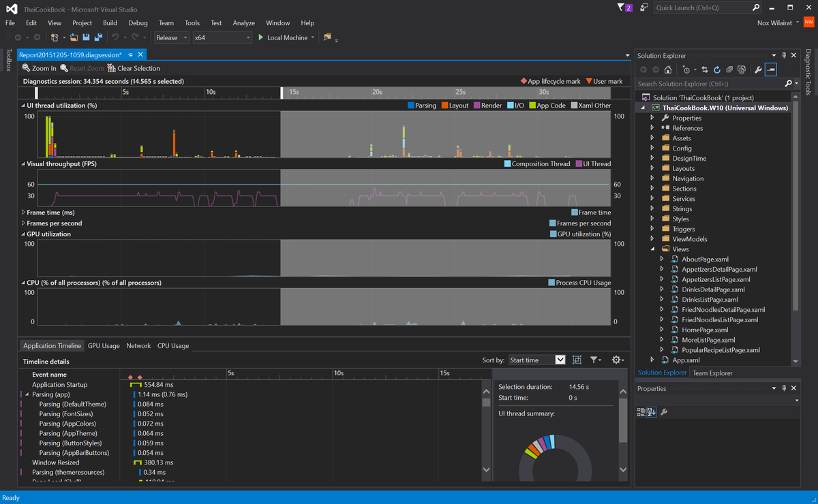Open the Document tab list dropdown arrow

click(627, 55)
